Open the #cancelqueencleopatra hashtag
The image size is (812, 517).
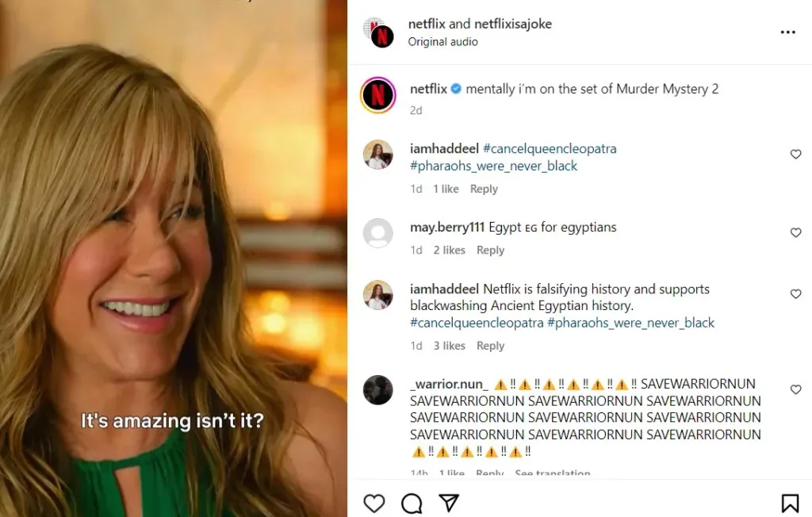550,148
